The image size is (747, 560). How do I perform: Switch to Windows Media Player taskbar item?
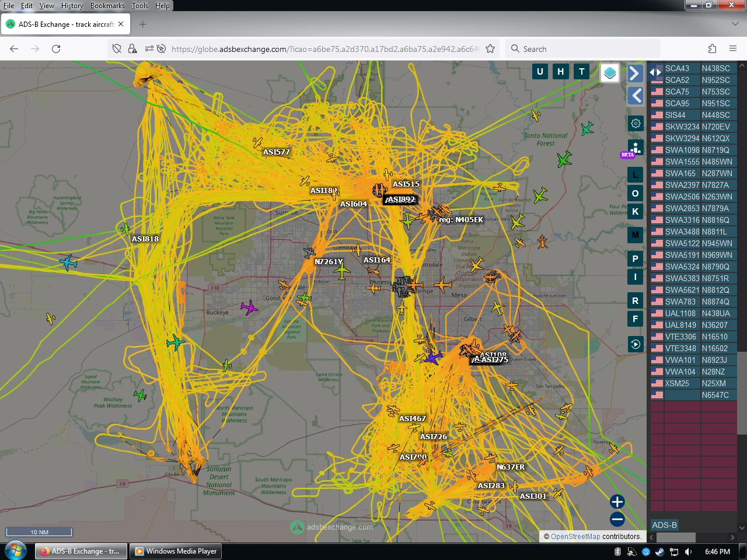[175, 551]
